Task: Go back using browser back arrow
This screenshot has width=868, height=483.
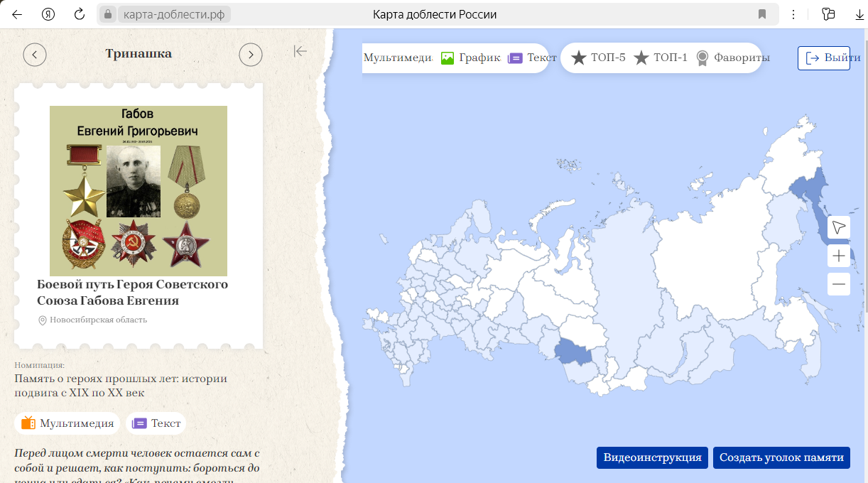Action: click(17, 14)
